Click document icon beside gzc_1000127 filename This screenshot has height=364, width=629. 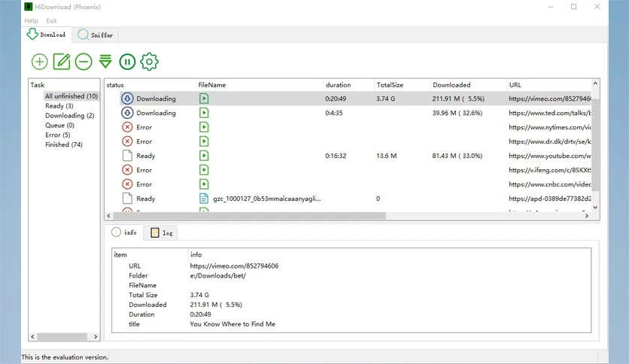coord(204,199)
